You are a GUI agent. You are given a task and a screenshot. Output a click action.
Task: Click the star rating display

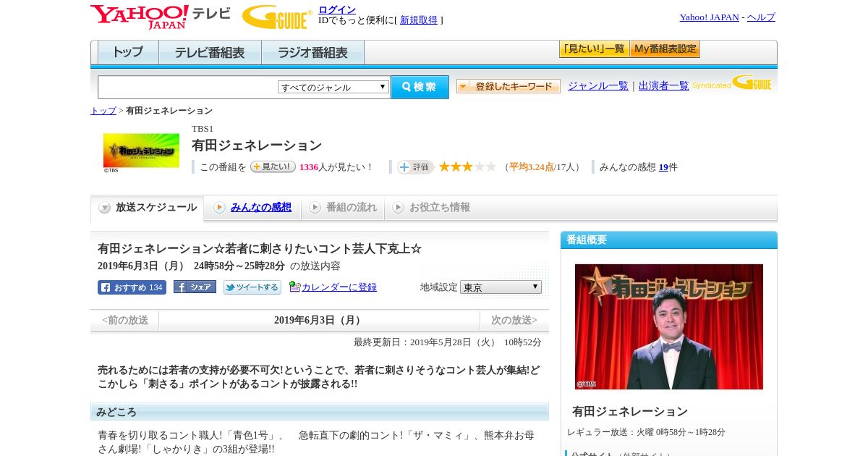pyautogui.click(x=467, y=166)
